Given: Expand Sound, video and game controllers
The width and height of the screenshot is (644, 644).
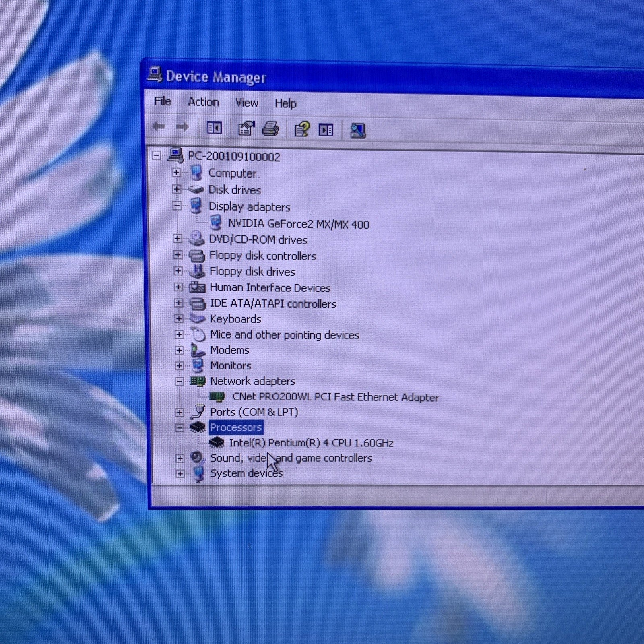Looking at the screenshot, I should point(180,458).
